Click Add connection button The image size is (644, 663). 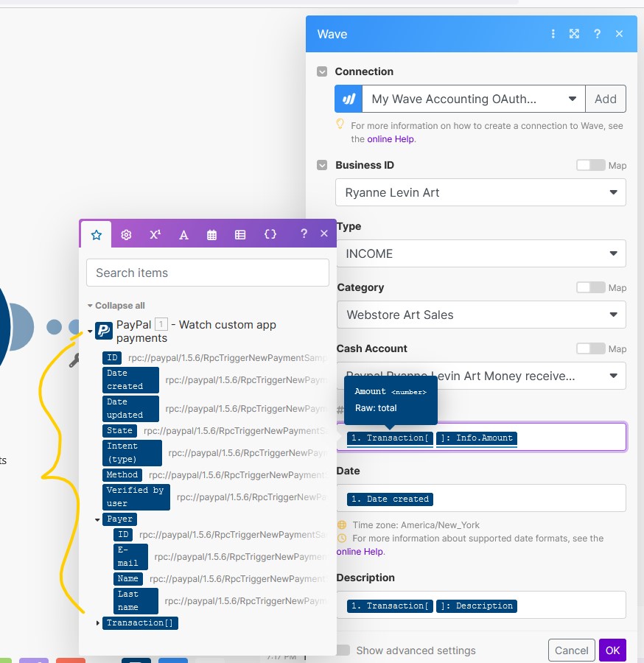pyautogui.click(x=606, y=99)
